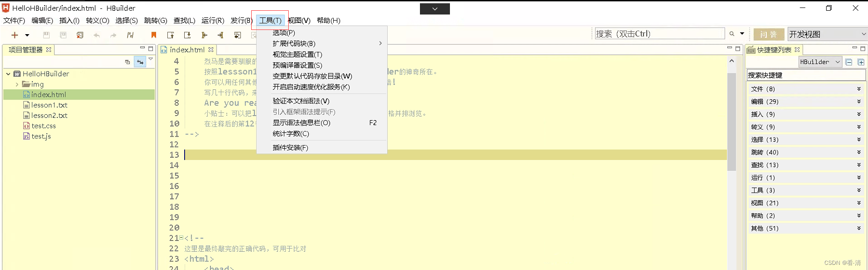Open the 文件(F) menu

[14, 21]
